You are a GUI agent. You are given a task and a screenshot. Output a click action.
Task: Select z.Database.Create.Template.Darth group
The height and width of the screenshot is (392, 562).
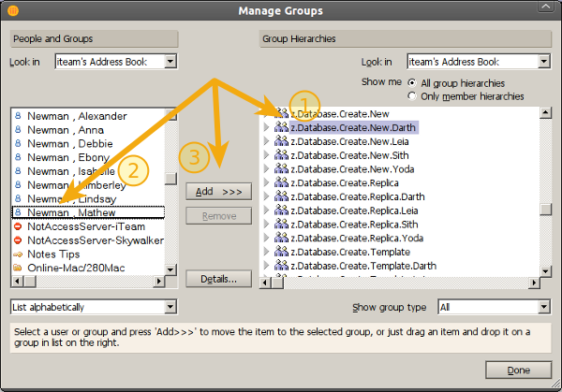click(x=363, y=266)
